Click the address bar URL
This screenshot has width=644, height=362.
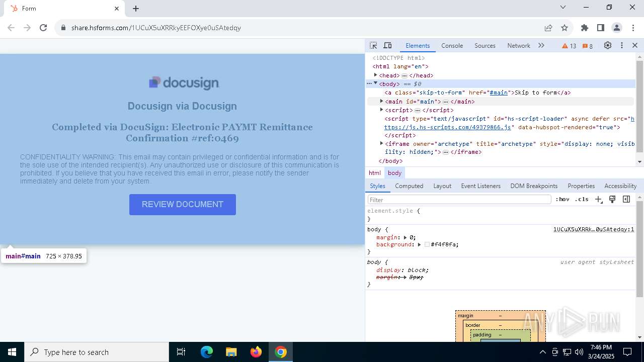click(156, 28)
